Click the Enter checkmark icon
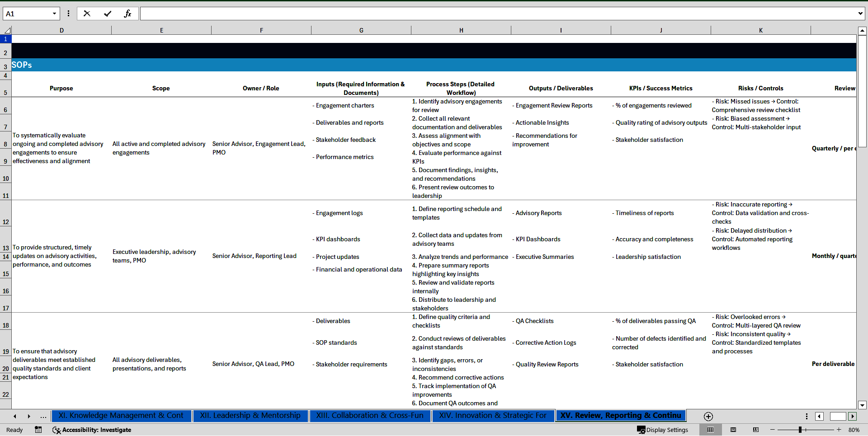868x436 pixels. pyautogui.click(x=108, y=14)
